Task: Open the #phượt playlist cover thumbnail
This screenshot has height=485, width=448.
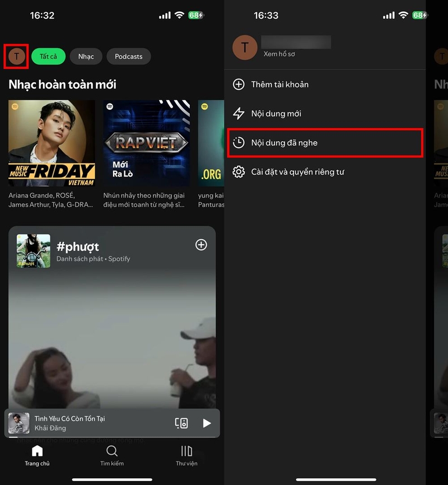Action: [x=34, y=250]
